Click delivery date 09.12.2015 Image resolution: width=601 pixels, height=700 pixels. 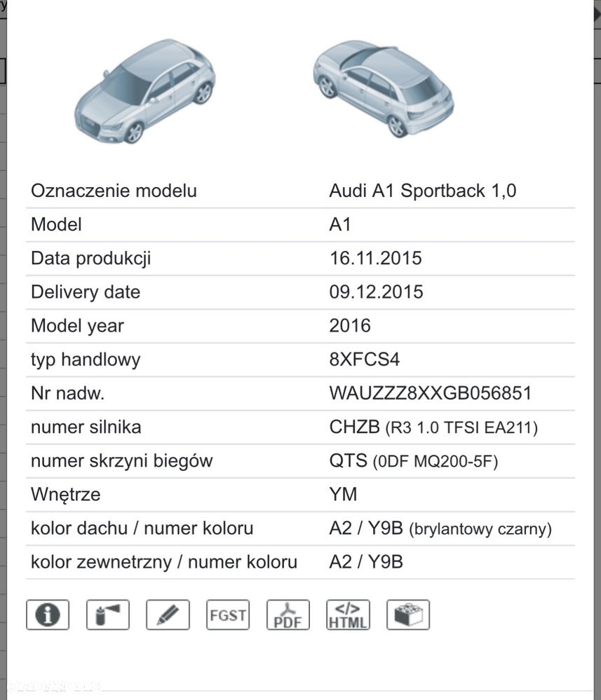[376, 292]
